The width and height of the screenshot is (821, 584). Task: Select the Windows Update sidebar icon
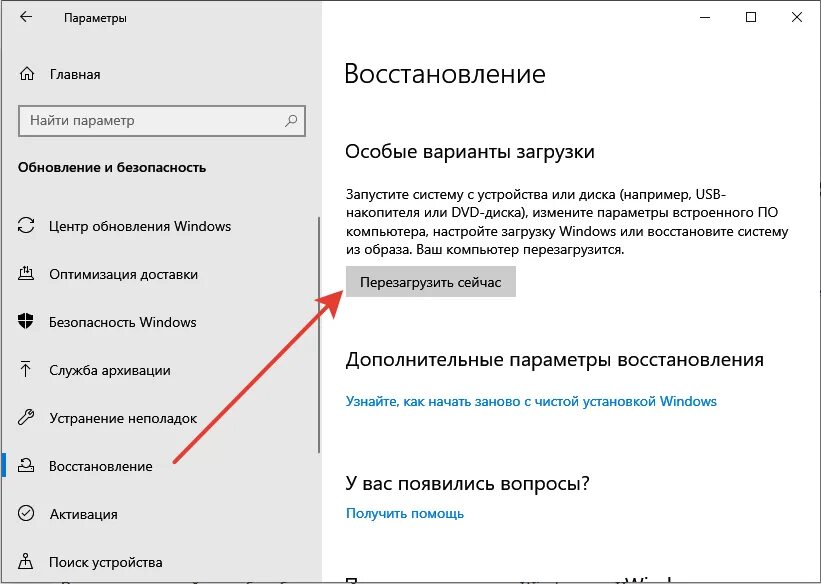coord(24,226)
